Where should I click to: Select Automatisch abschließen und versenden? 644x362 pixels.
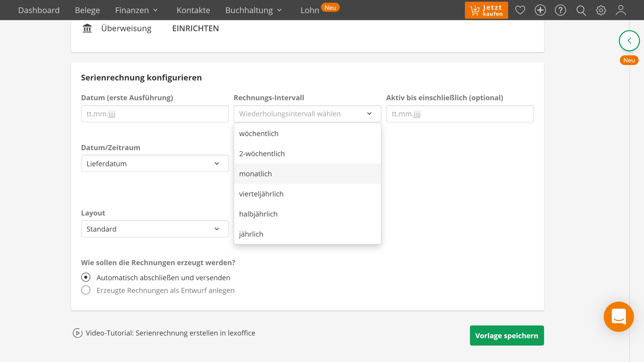click(86, 277)
